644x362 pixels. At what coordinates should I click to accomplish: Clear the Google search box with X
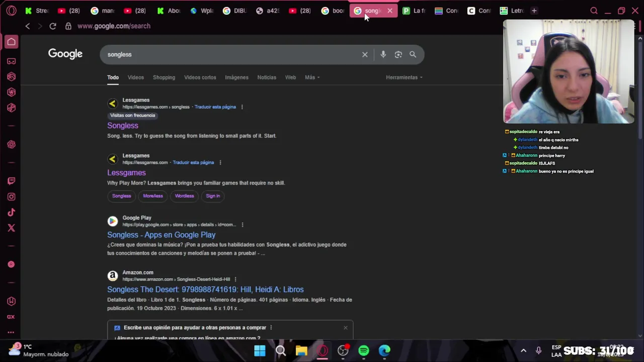365,54
